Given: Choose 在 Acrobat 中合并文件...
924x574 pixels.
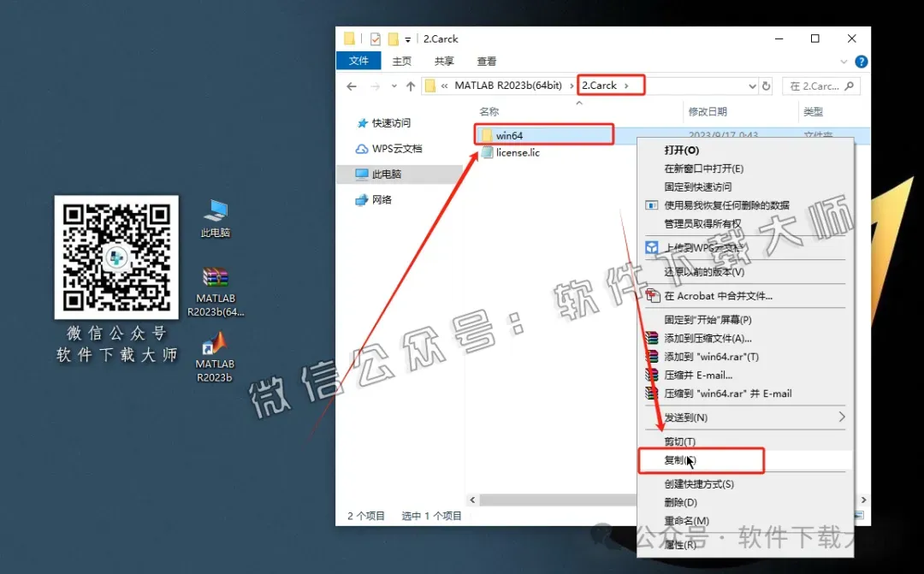Looking at the screenshot, I should pyautogui.click(x=745, y=296).
